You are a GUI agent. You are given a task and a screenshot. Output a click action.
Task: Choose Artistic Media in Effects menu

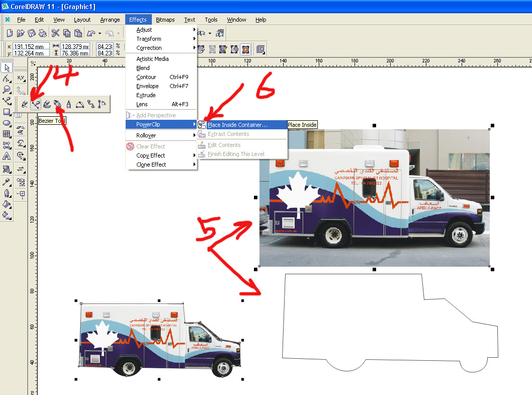tap(161, 59)
